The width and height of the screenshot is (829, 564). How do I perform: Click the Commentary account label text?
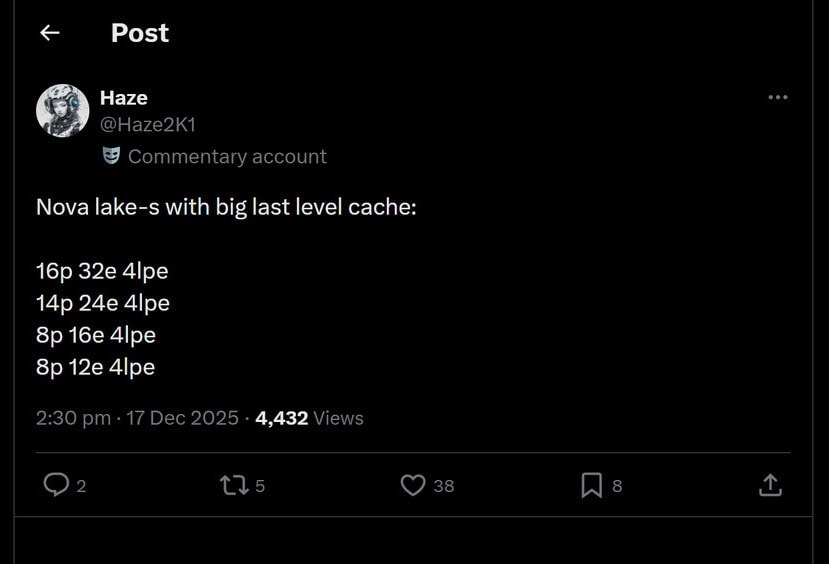point(227,157)
